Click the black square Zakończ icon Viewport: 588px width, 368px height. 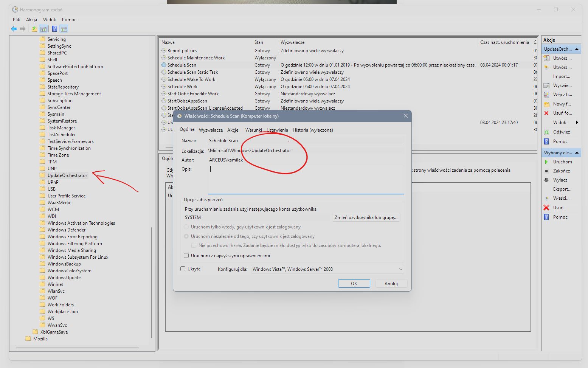pyautogui.click(x=546, y=171)
